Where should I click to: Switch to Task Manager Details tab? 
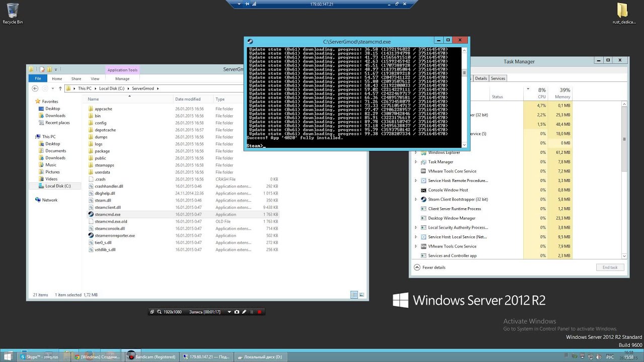pyautogui.click(x=481, y=78)
